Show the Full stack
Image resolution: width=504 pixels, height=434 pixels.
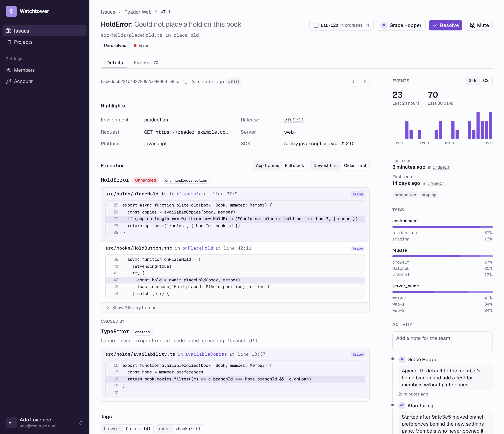click(294, 166)
